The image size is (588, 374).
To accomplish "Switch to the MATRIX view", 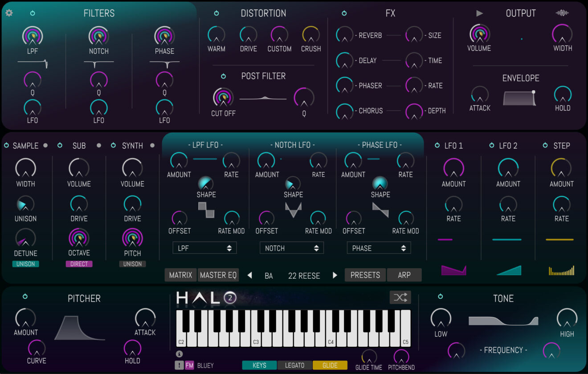I will click(x=180, y=275).
